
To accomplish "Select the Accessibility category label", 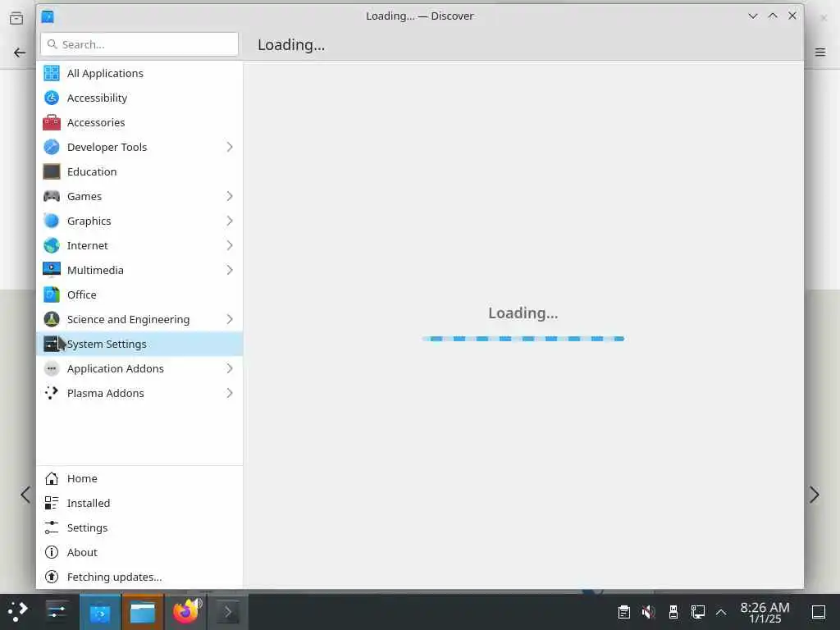I will pyautogui.click(x=97, y=98).
